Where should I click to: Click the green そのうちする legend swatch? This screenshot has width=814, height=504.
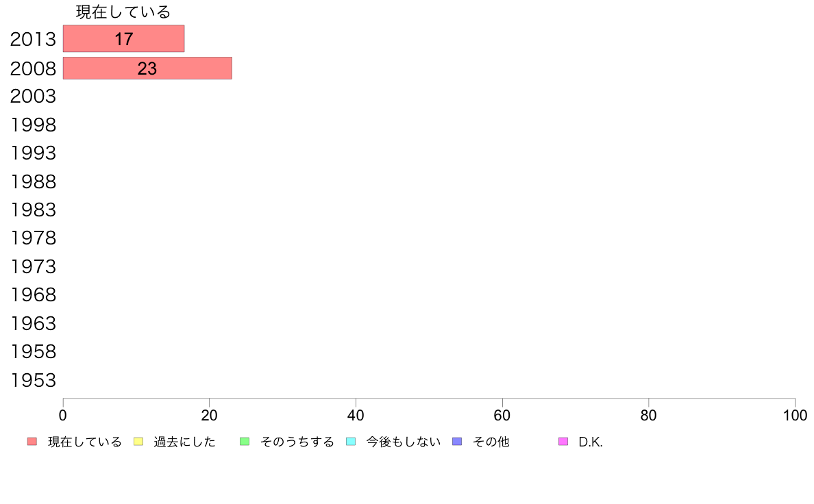click(245, 442)
